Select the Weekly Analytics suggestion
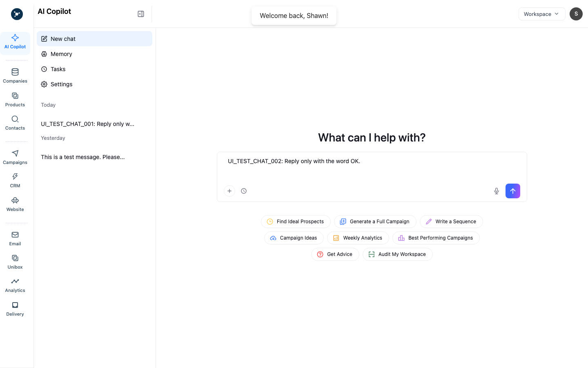 pos(358,238)
